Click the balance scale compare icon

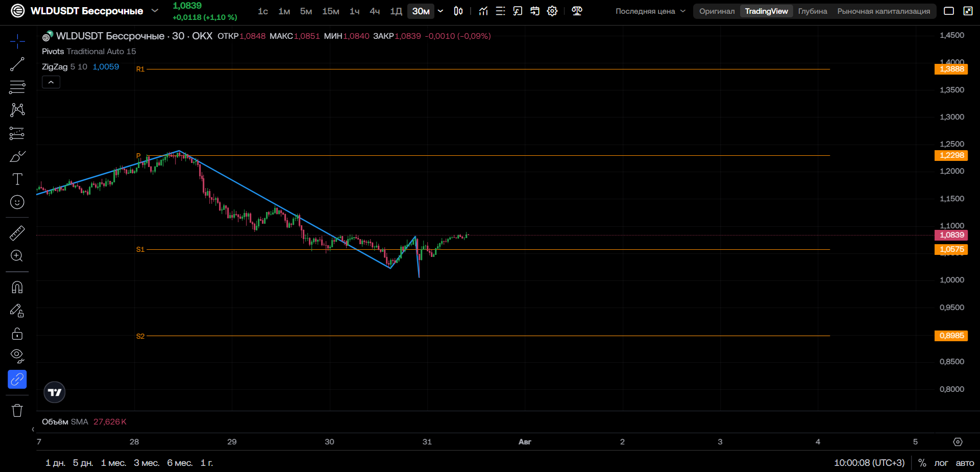point(577,11)
